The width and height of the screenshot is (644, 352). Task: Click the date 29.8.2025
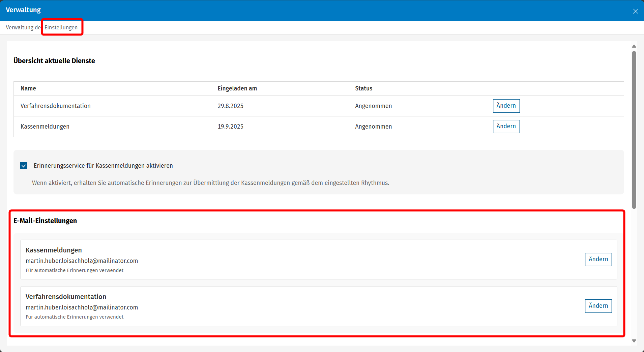(230, 106)
